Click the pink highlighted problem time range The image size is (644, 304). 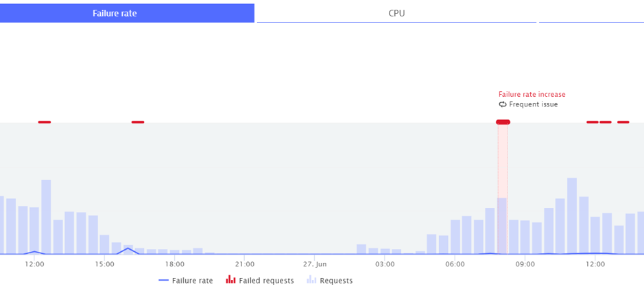click(x=503, y=189)
